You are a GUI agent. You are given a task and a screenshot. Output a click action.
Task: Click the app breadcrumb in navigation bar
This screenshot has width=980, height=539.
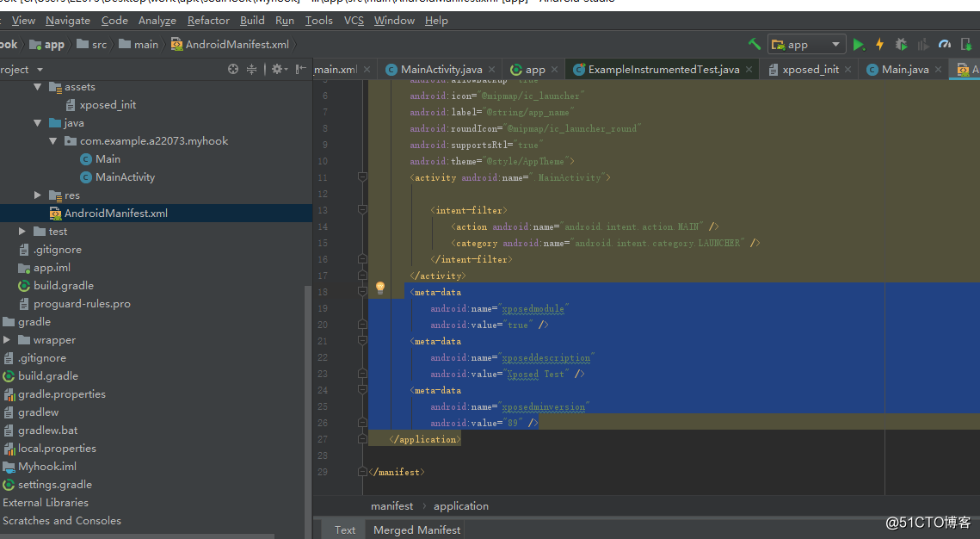coord(47,45)
